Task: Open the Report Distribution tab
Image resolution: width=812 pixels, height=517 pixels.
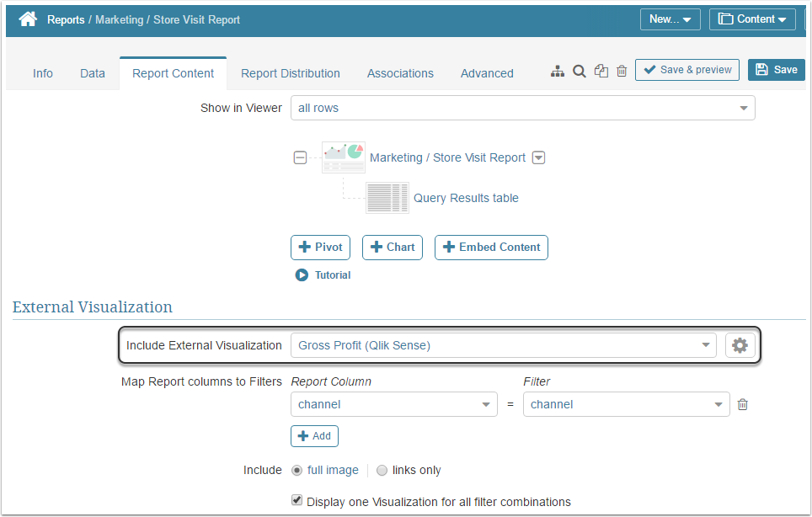Action: (291, 73)
